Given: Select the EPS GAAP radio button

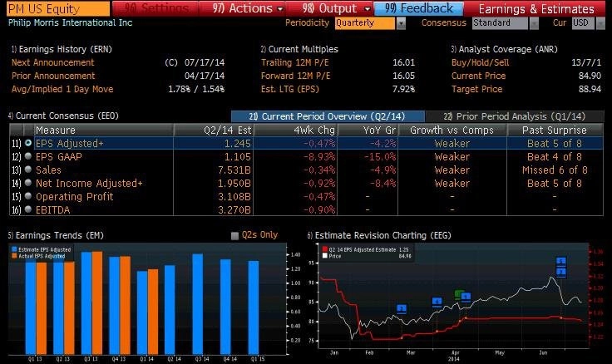Looking at the screenshot, I should (x=28, y=156).
